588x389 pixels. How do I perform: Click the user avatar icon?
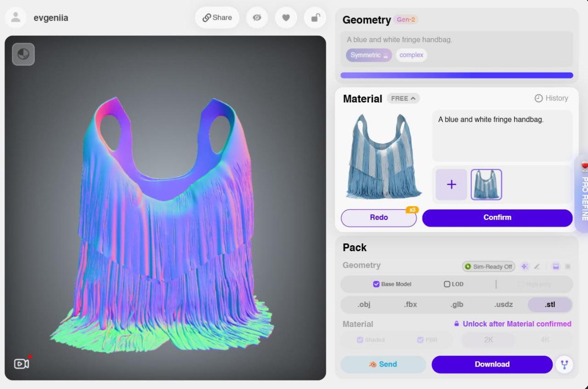tap(16, 18)
